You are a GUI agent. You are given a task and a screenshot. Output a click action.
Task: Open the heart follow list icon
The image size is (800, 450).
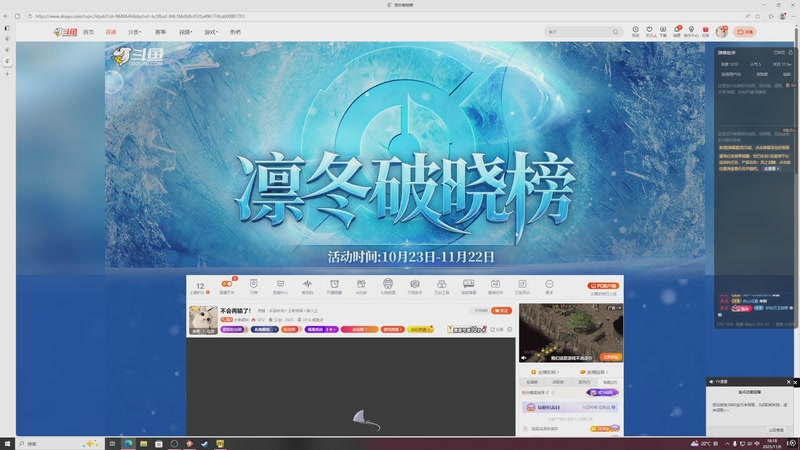(649, 32)
